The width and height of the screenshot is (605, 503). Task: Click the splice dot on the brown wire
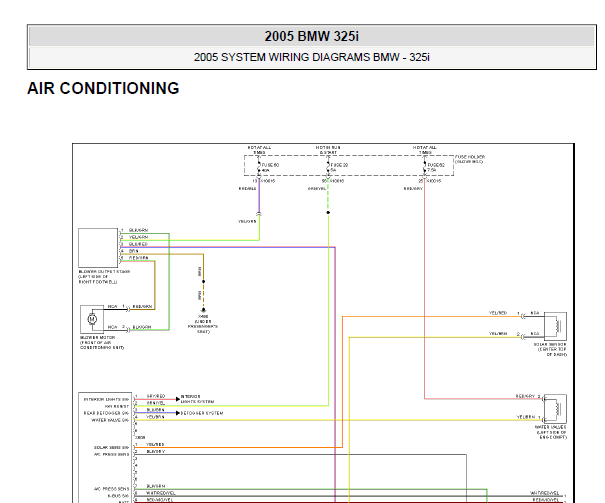(x=203, y=282)
